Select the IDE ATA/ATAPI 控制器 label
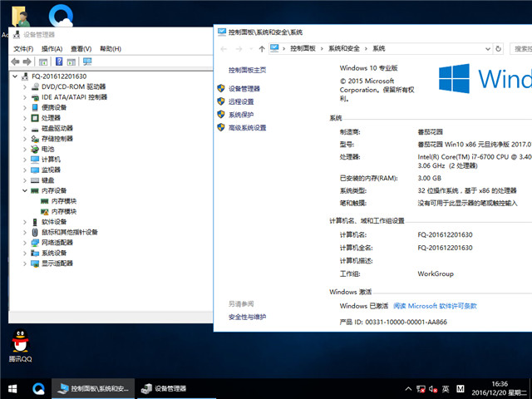Viewport: 532px width, 399px height. click(74, 97)
